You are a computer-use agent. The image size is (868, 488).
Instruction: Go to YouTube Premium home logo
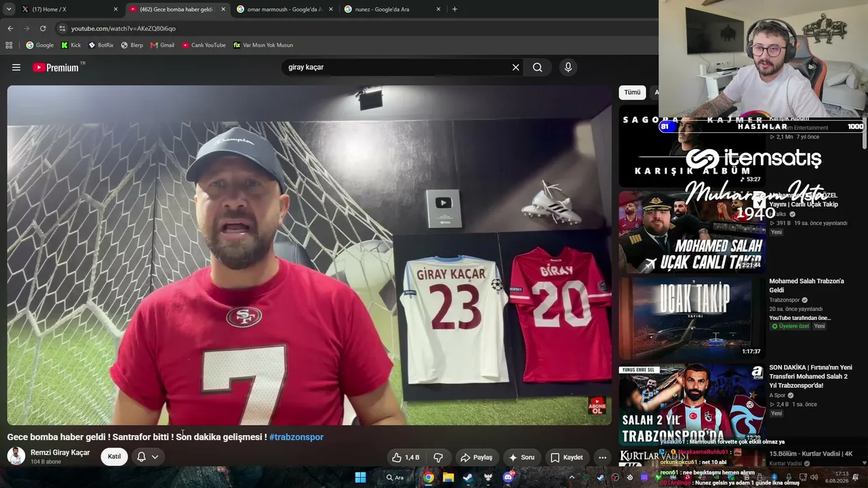pos(56,67)
